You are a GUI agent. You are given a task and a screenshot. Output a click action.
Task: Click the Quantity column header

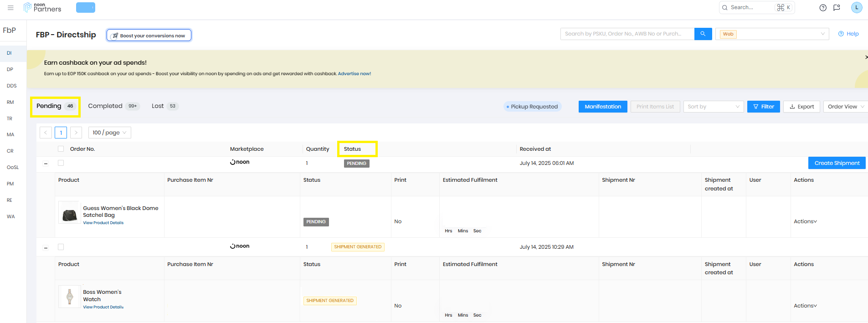point(318,149)
